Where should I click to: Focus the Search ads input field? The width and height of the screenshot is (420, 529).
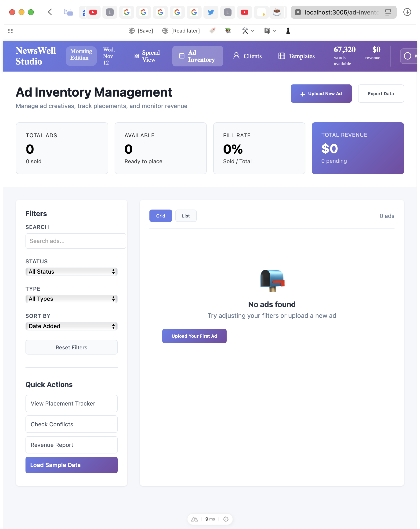click(x=76, y=241)
